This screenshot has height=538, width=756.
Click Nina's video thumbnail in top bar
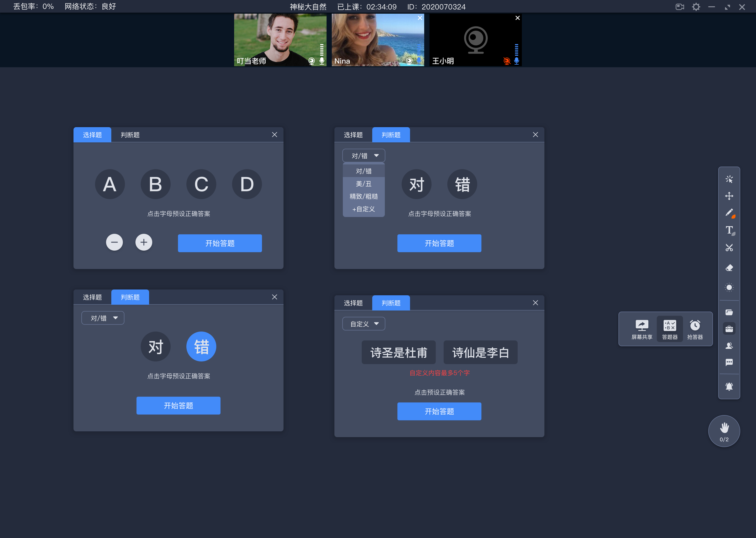[x=377, y=40]
